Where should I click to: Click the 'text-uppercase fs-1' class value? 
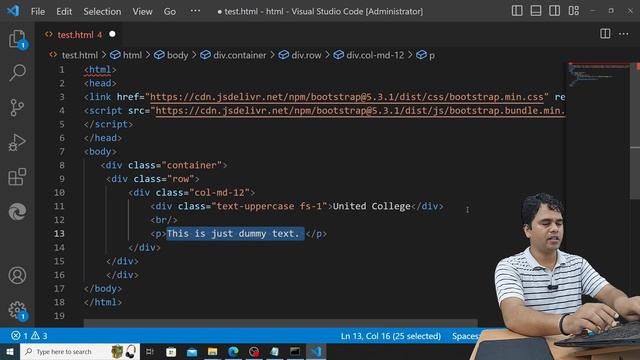tap(269, 206)
